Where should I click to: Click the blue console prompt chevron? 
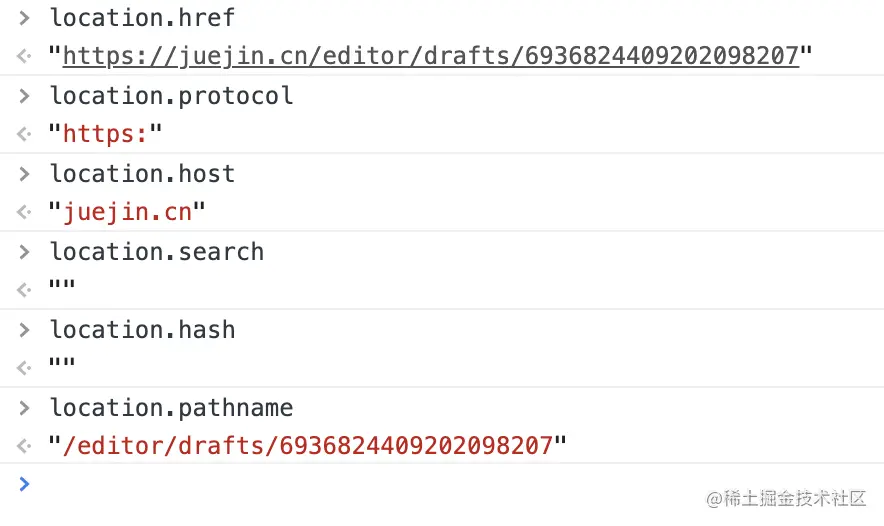[25, 484]
